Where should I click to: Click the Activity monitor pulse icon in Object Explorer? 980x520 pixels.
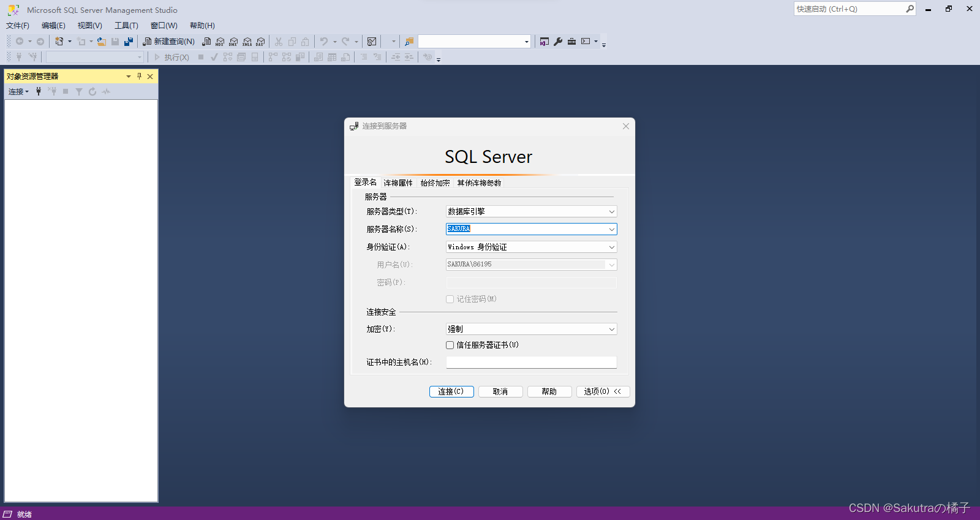(x=106, y=91)
